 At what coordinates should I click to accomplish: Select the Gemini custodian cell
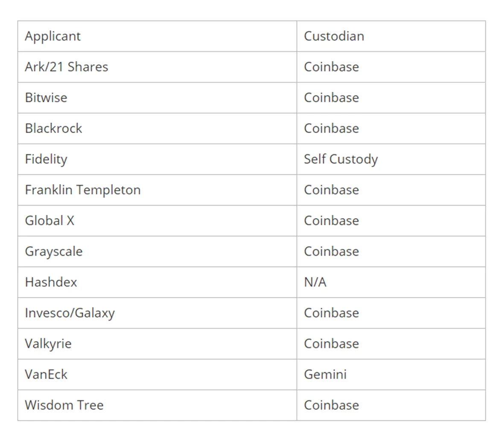(x=391, y=375)
